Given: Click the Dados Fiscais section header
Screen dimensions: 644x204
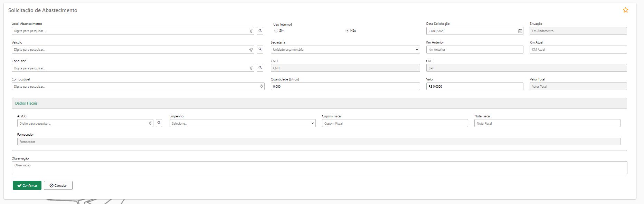Looking at the screenshot, I should pyautogui.click(x=26, y=103).
